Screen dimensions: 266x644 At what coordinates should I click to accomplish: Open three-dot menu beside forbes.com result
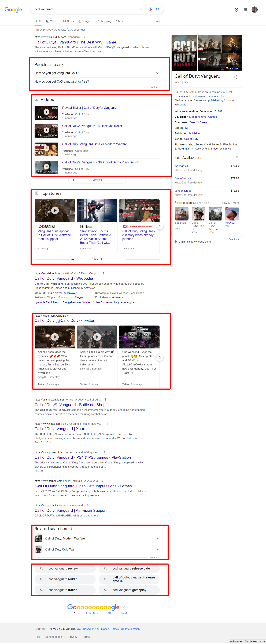pos(102,481)
